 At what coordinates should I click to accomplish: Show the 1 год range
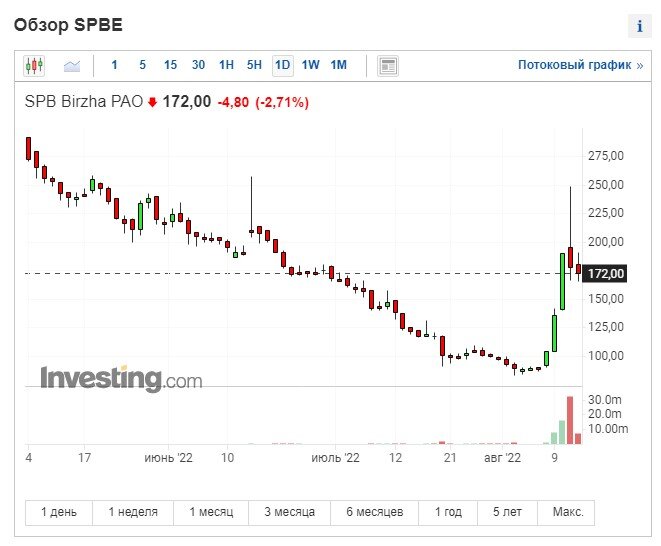(x=448, y=512)
